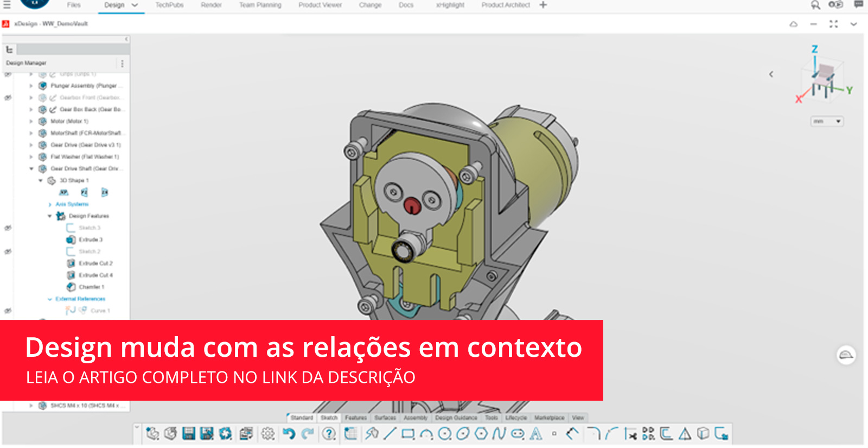Select the Text sketch tool
Viewport: 868px width, 448px height.
coord(536,433)
